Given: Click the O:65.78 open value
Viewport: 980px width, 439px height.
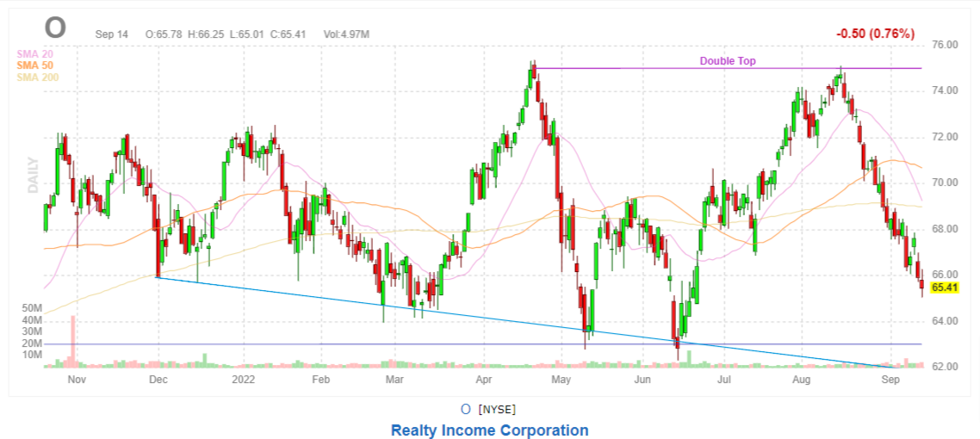Looking at the screenshot, I should point(164,34).
